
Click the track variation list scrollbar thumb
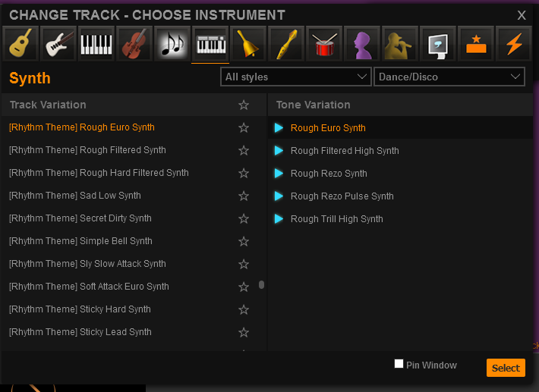262,284
